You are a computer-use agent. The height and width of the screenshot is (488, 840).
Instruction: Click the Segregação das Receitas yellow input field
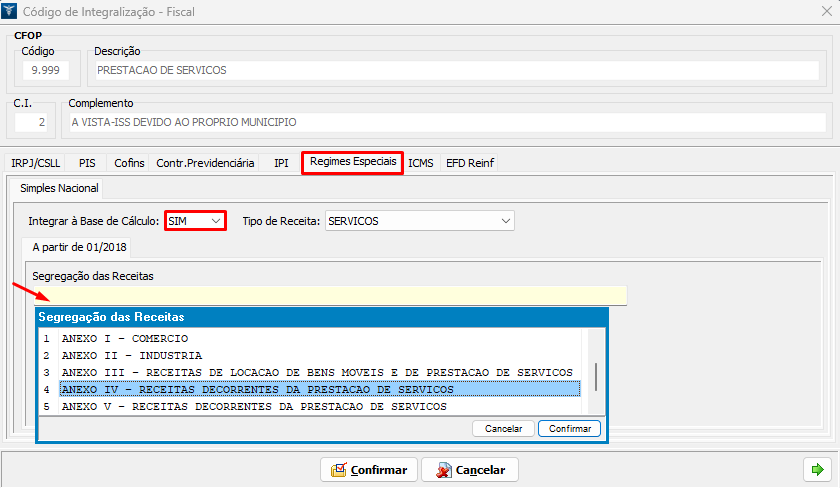click(330, 295)
